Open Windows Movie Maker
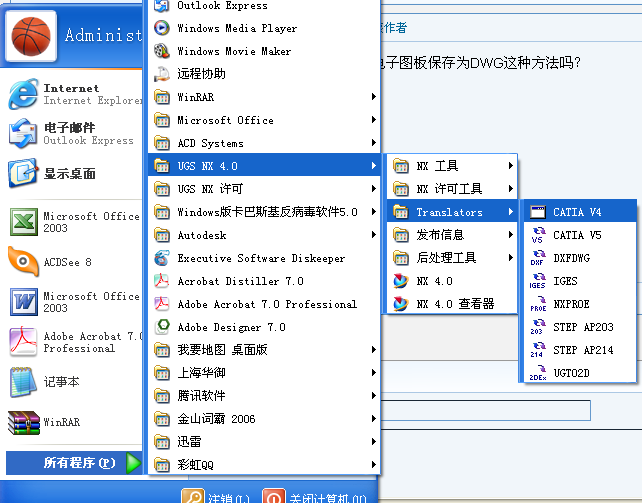 264,51
